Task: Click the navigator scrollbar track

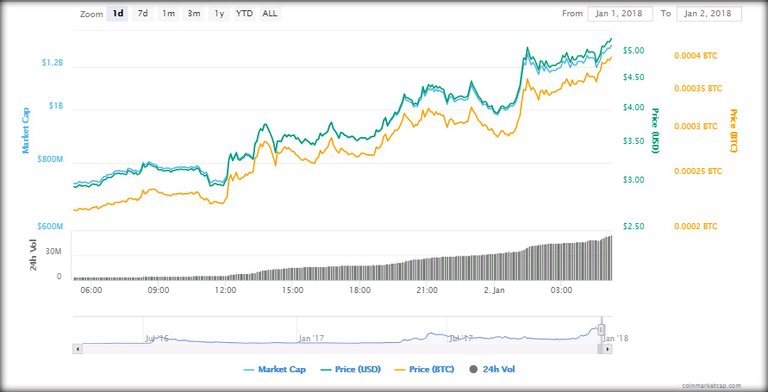Action: coord(340,349)
